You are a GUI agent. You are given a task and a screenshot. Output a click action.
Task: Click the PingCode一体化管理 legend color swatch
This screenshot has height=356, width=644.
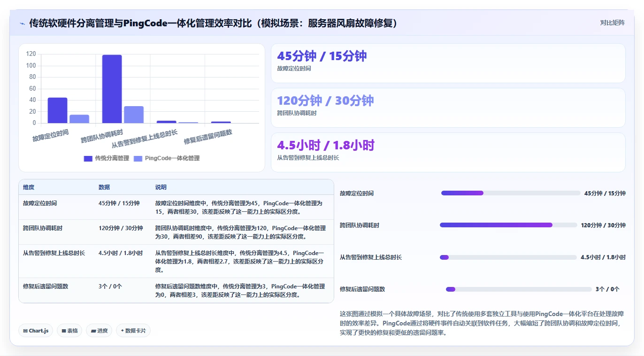tap(138, 158)
